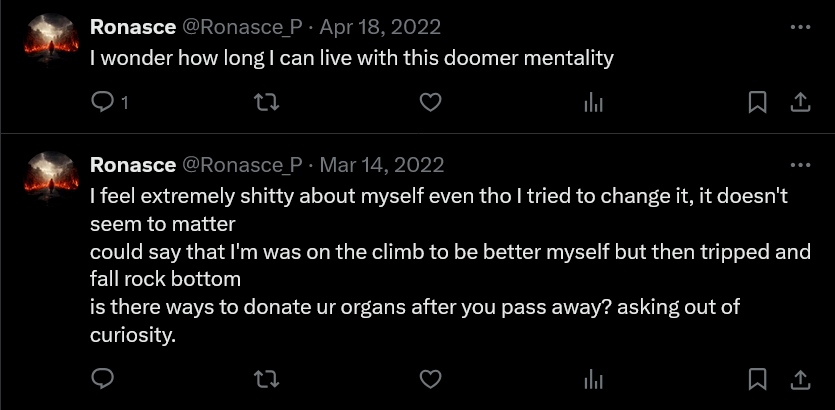Like the March 14 tweet
This screenshot has height=410, width=835.
click(429, 378)
